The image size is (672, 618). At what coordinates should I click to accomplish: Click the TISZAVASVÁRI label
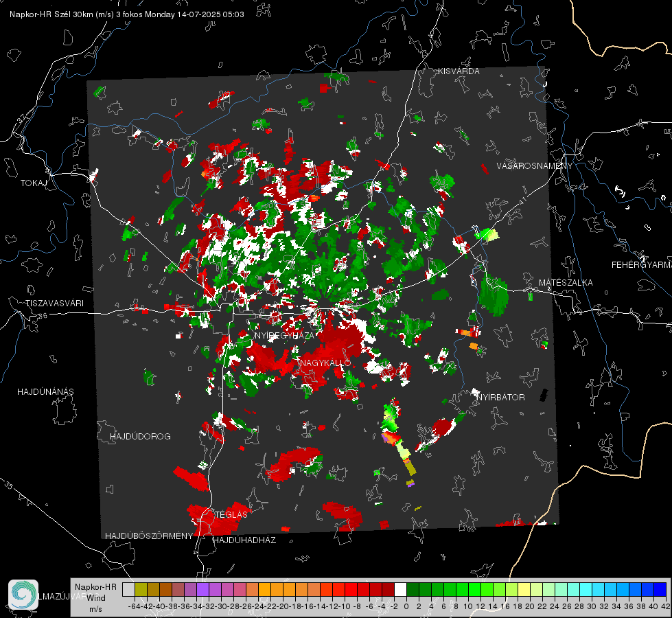point(54,304)
